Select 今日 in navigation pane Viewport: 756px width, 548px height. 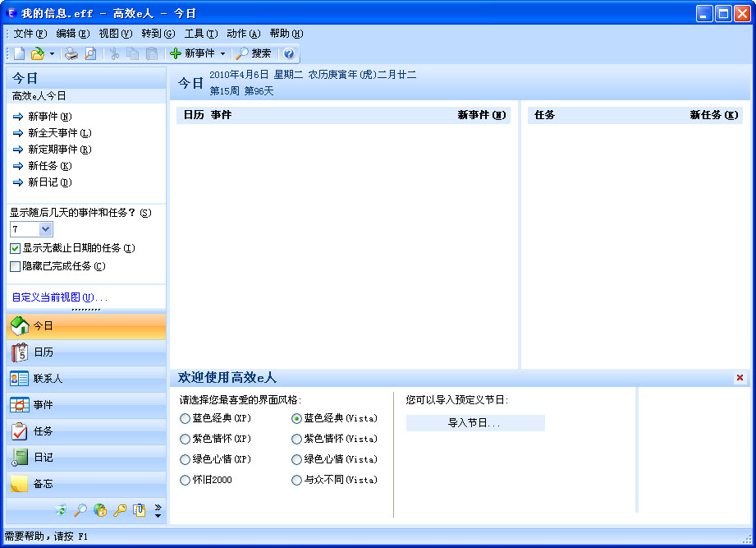(x=86, y=326)
